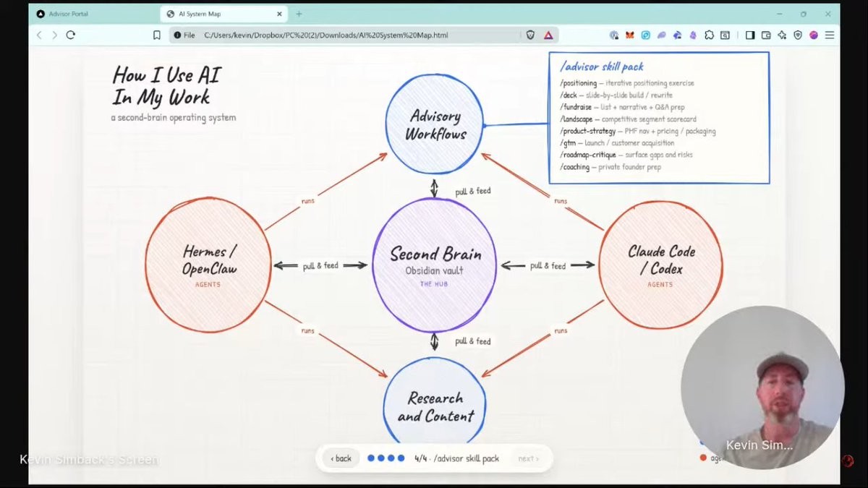Click the dimmed next button
The image size is (868, 488).
pyautogui.click(x=528, y=458)
